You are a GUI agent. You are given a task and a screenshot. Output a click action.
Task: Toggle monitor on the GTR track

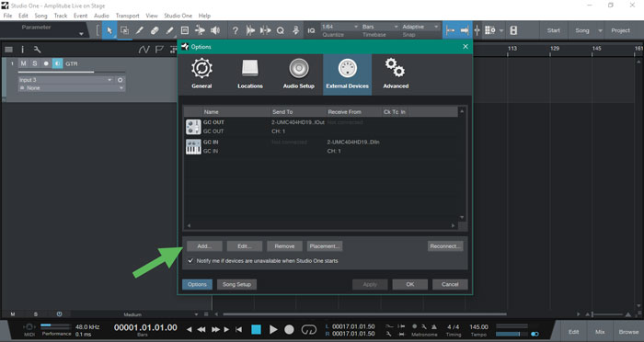pos(57,63)
